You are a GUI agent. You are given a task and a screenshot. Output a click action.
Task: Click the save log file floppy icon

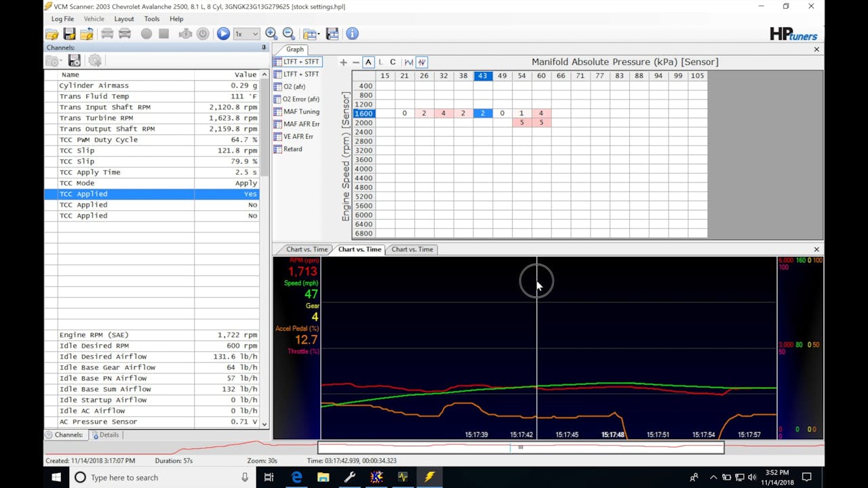coord(69,34)
